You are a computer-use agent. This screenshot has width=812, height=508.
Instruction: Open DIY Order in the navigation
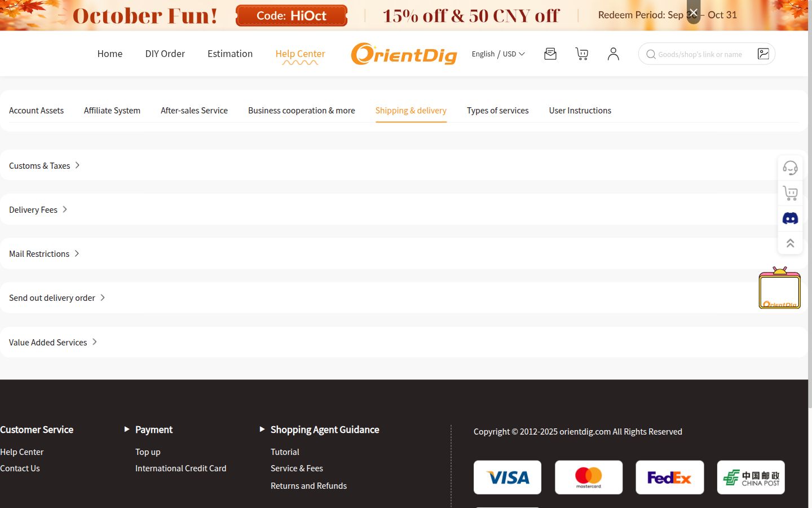click(x=165, y=54)
